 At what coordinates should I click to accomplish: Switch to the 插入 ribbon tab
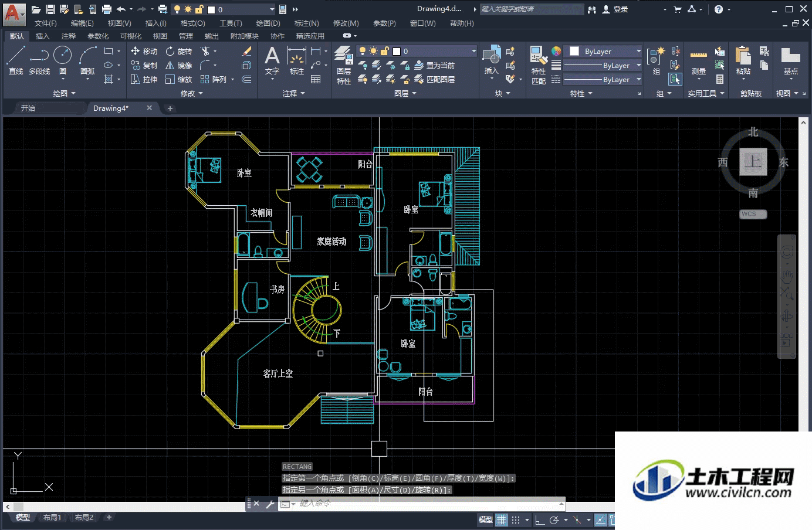(x=43, y=36)
